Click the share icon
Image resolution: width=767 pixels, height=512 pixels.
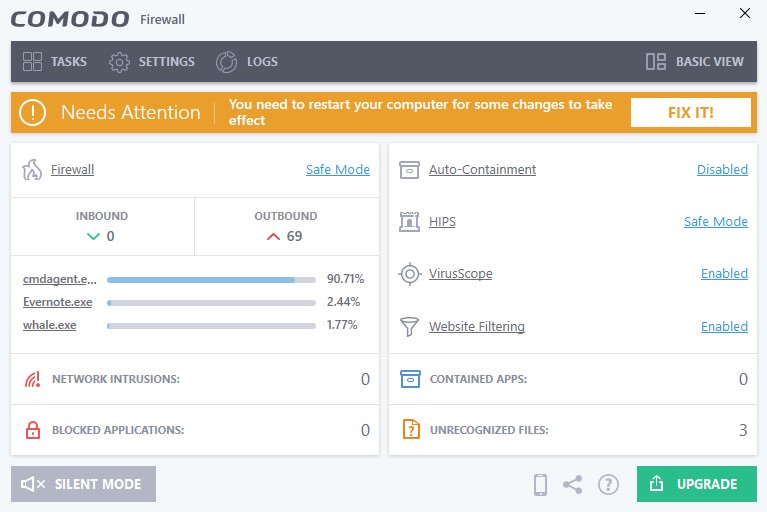[x=573, y=485]
